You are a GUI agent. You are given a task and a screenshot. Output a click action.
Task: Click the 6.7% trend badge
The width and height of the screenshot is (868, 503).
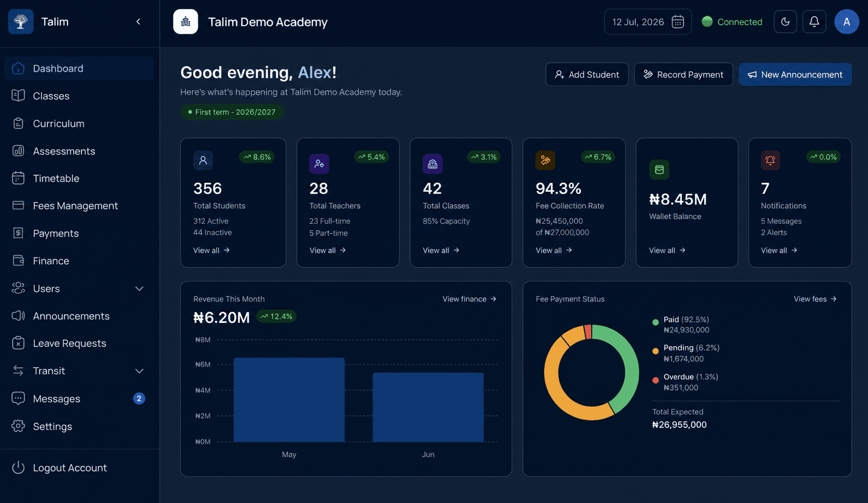(597, 157)
